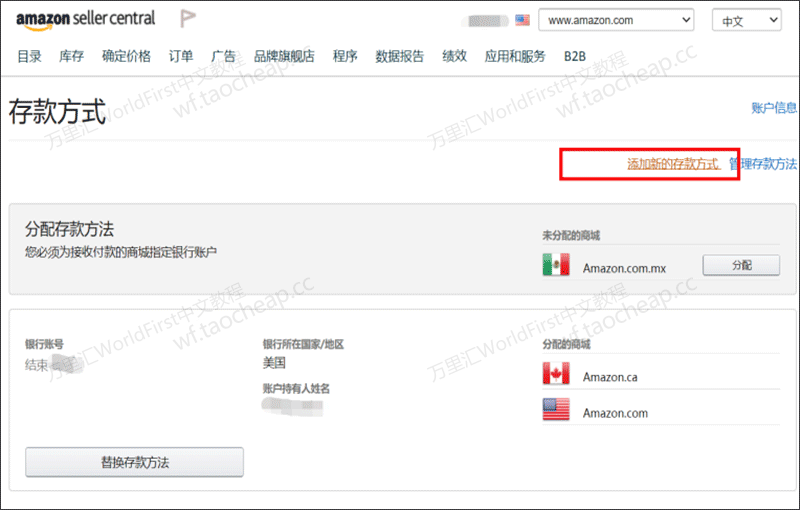Open the www.amazon.com marketplace dropdown
The height and width of the screenshot is (510, 800).
pyautogui.click(x=616, y=20)
